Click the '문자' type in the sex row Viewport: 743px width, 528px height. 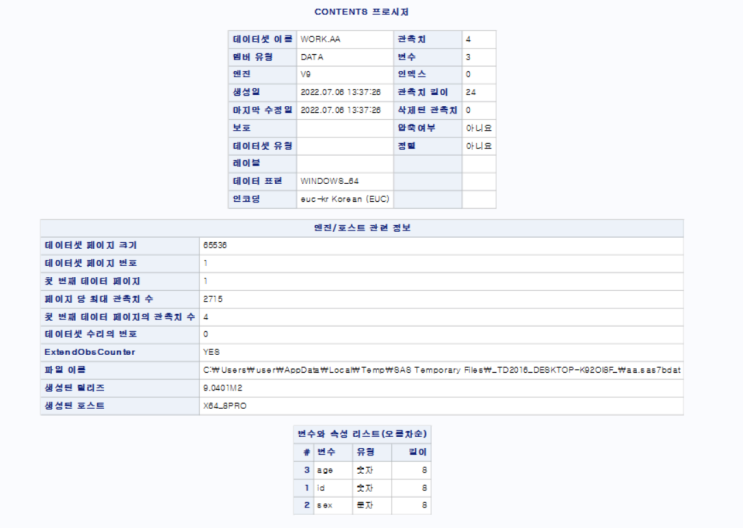(364, 505)
